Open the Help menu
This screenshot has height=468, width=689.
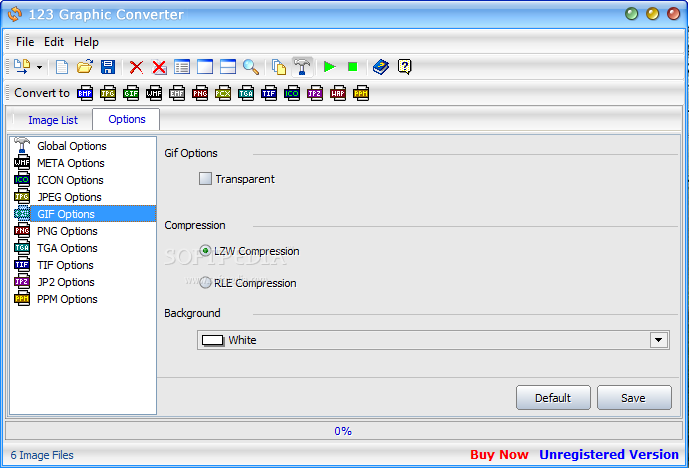pyautogui.click(x=86, y=42)
